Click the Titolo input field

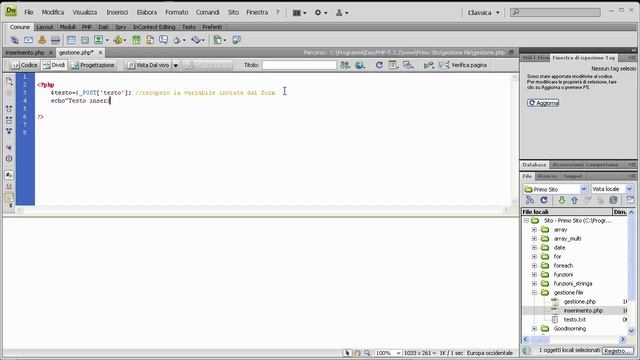pyautogui.click(x=299, y=65)
